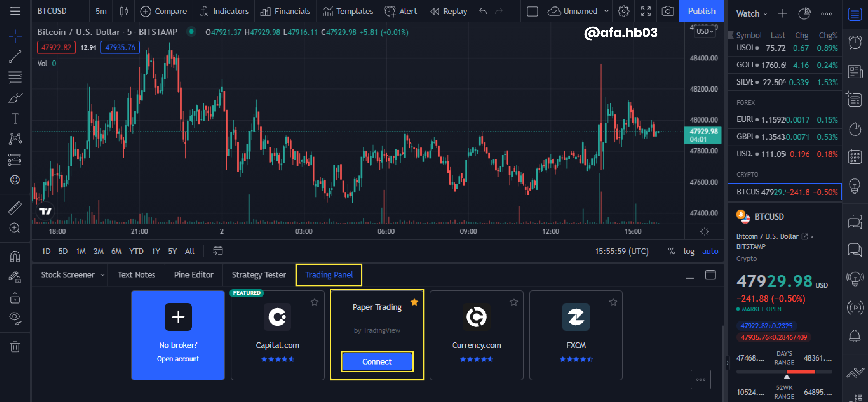Open the emoji icons tool

[15, 180]
